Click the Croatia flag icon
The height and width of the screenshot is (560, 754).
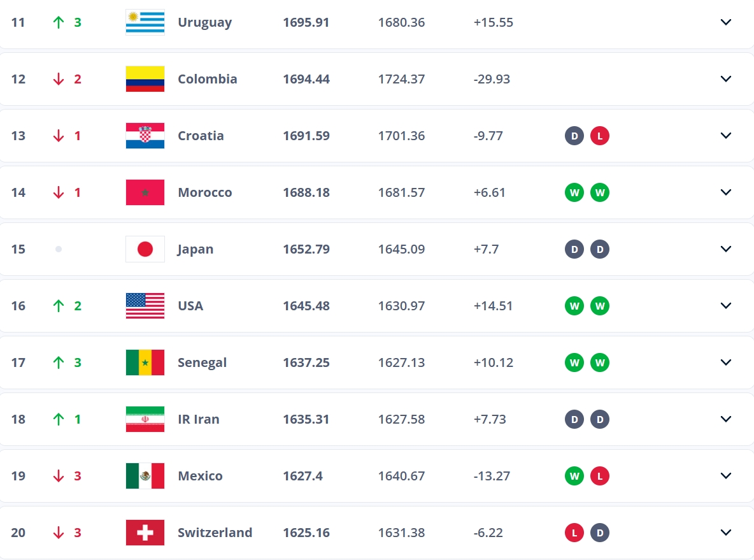click(145, 136)
